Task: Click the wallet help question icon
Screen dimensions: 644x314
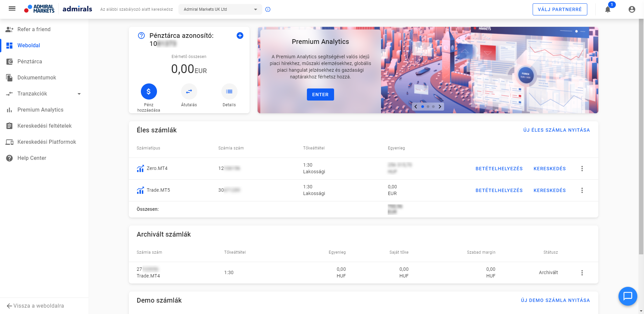Action: click(x=142, y=36)
